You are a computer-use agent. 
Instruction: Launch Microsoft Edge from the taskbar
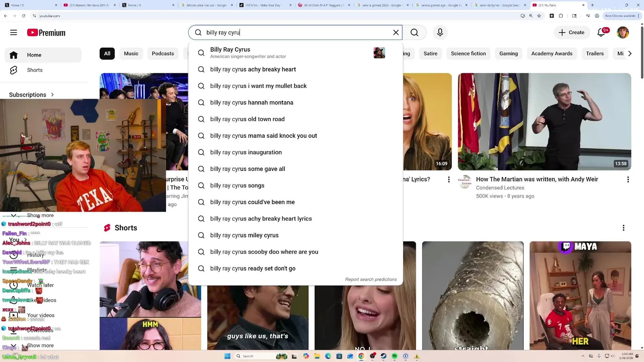(328, 356)
